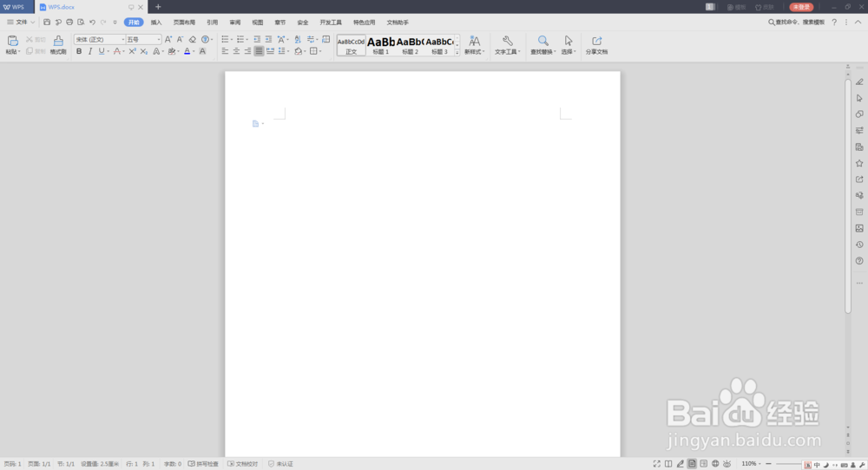Open the 引用 ribbon tab

213,23
